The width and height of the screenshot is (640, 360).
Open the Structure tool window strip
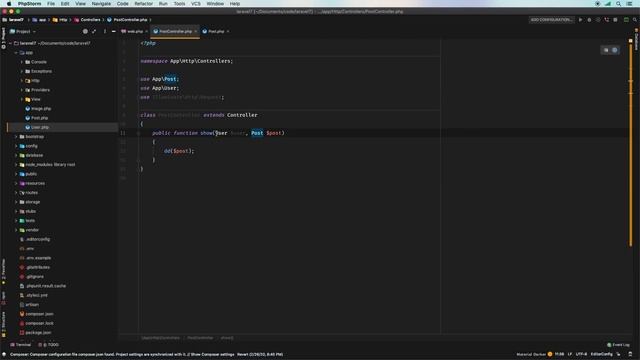4,323
